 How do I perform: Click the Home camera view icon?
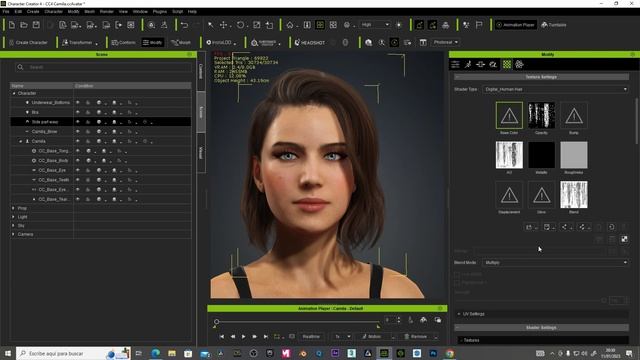pos(290,25)
